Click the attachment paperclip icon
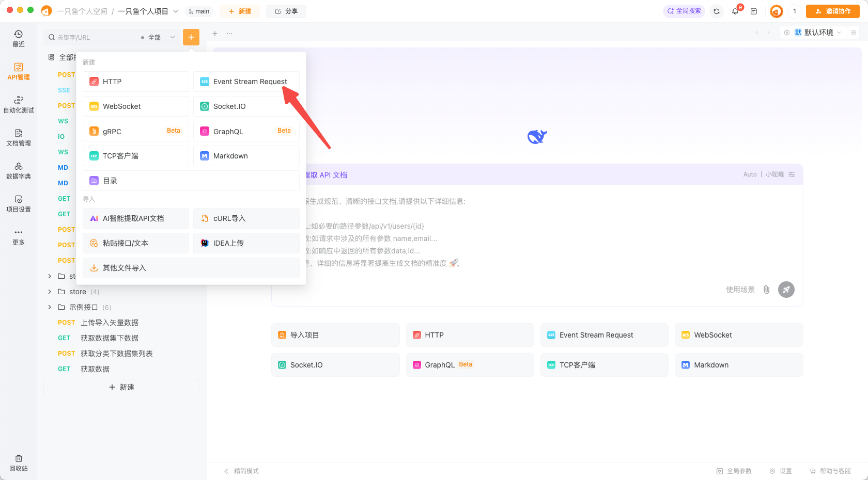868x480 pixels. point(767,290)
